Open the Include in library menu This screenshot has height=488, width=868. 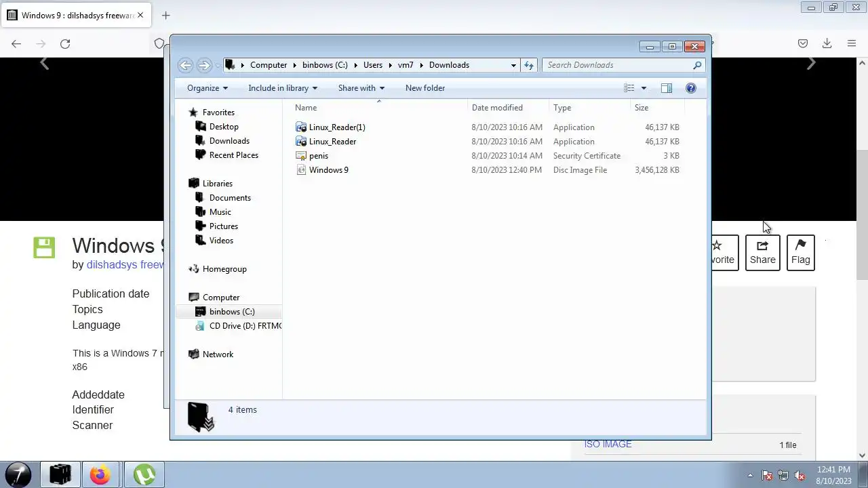pos(283,88)
